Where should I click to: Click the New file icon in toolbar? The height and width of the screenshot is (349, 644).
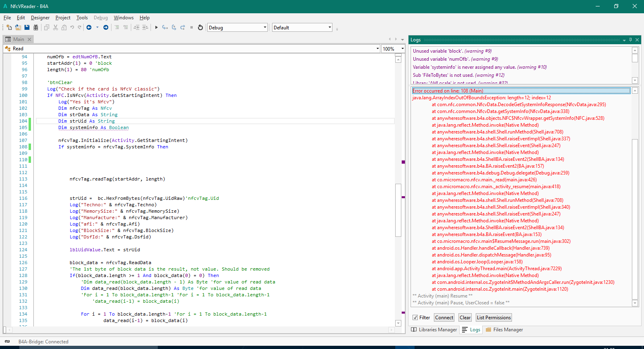point(9,27)
